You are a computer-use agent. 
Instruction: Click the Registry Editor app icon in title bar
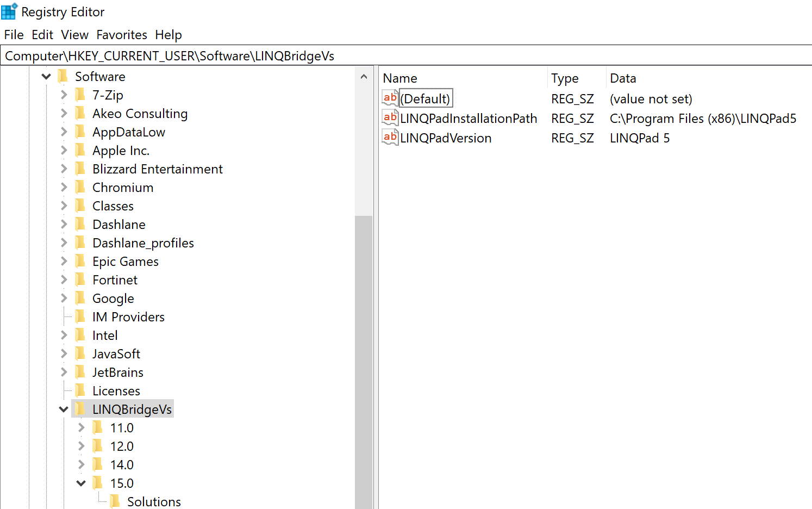click(9, 11)
